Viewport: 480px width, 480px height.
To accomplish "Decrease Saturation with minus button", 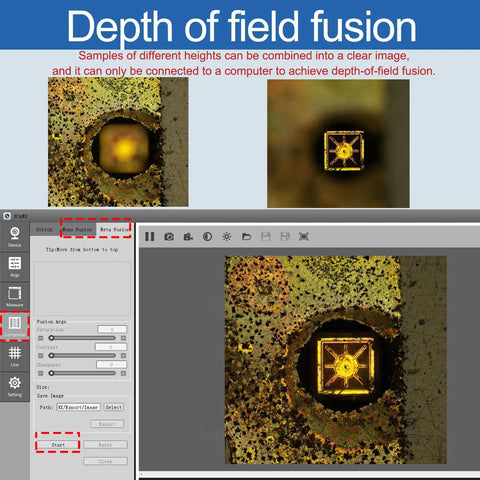I will (x=41, y=338).
